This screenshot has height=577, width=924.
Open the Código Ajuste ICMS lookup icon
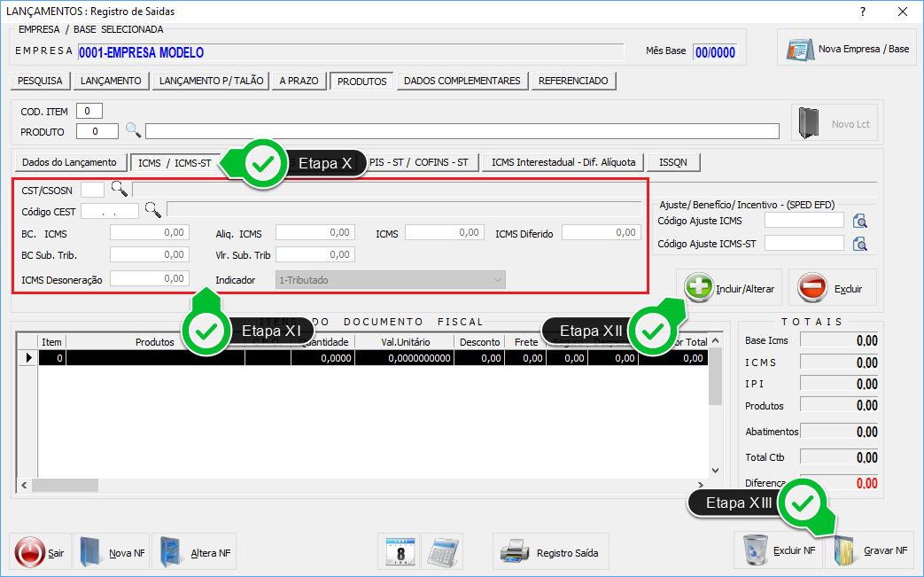[858, 222]
